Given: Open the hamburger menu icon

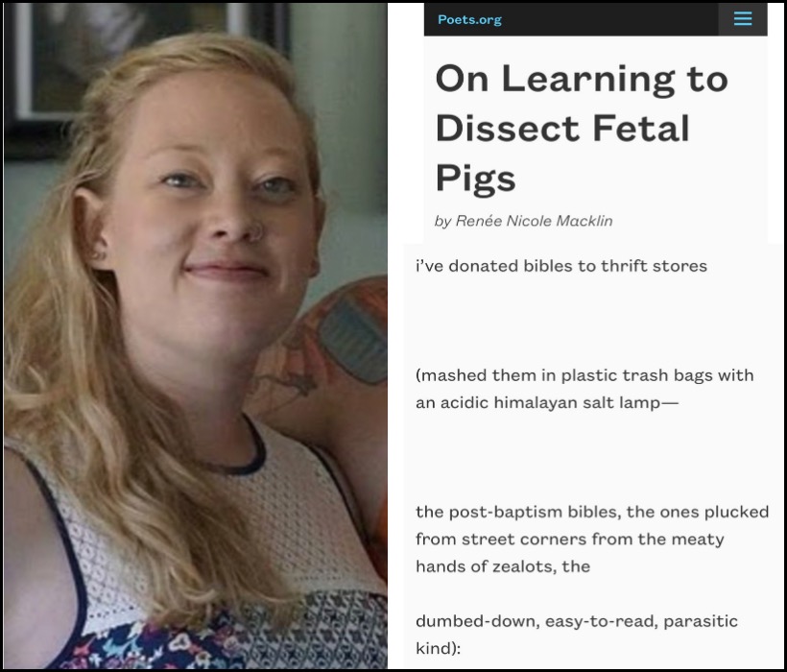Looking at the screenshot, I should tap(742, 19).
